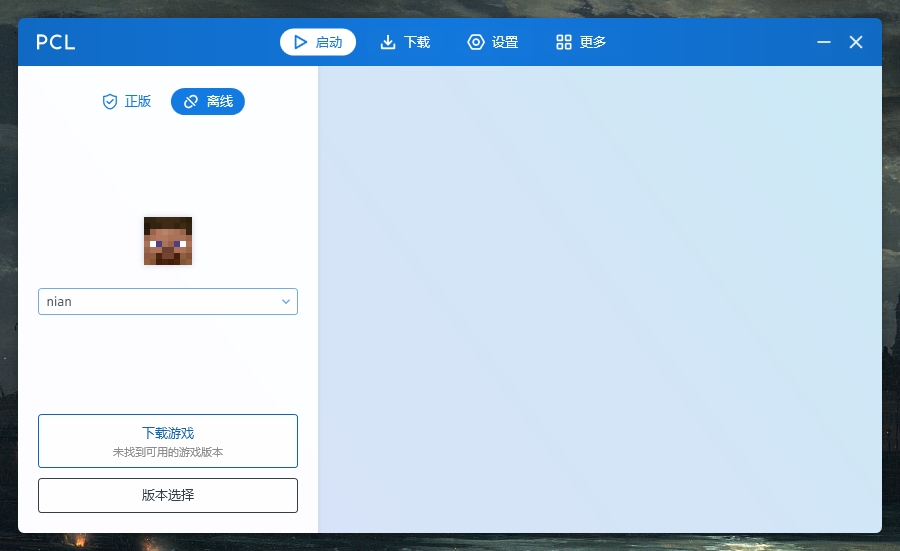Expand the nian username dropdown arrow
This screenshot has height=551, width=900.
coord(286,302)
